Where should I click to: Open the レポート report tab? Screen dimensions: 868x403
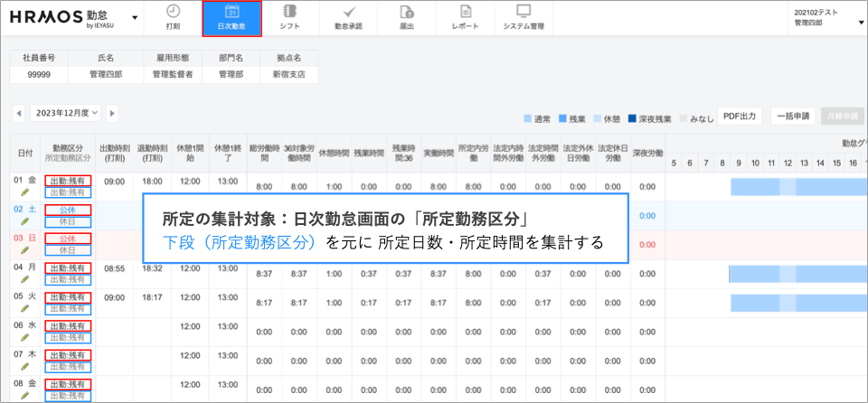point(465,17)
